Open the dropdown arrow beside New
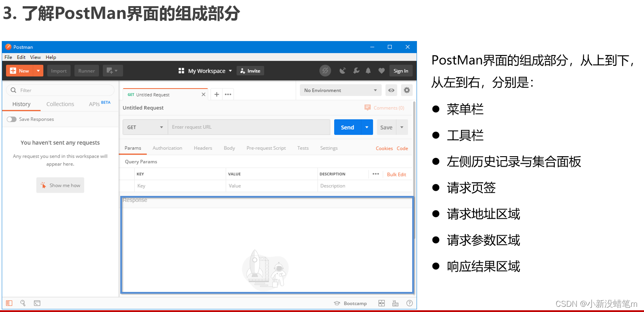The height and width of the screenshot is (312, 644). (x=38, y=71)
